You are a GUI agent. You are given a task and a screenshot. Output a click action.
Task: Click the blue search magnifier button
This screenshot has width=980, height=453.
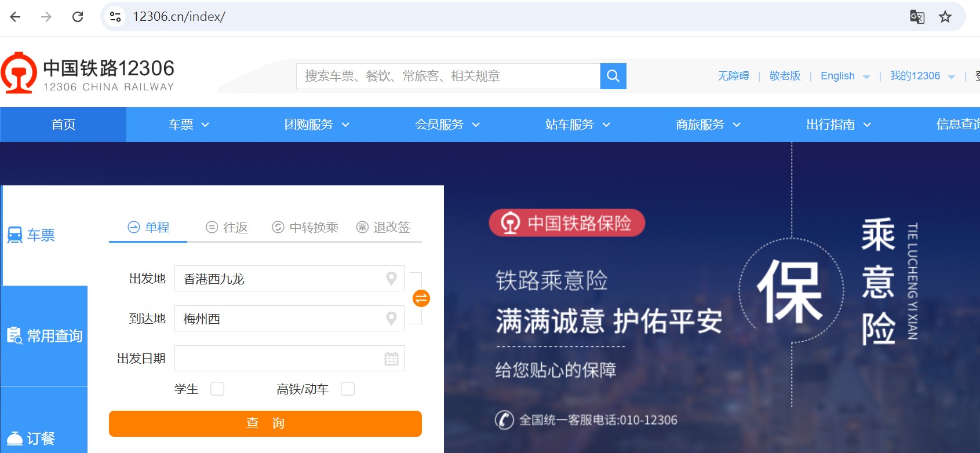pos(613,76)
